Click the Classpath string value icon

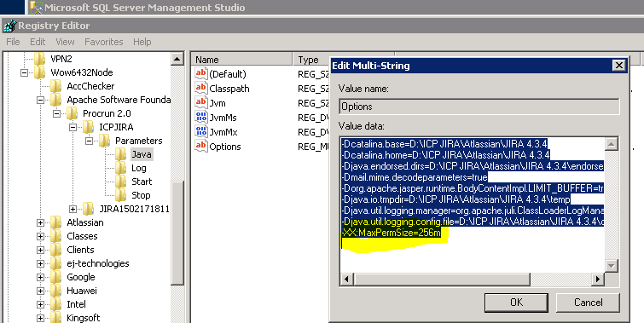(200, 88)
